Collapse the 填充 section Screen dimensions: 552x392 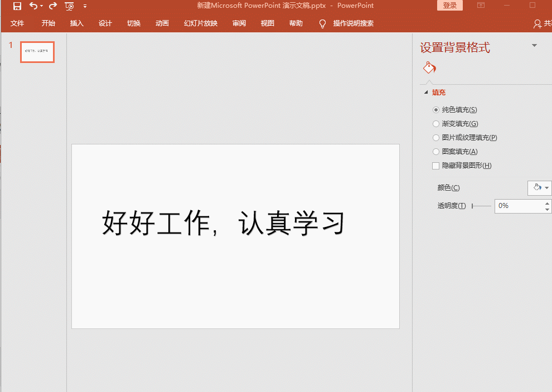click(x=426, y=92)
